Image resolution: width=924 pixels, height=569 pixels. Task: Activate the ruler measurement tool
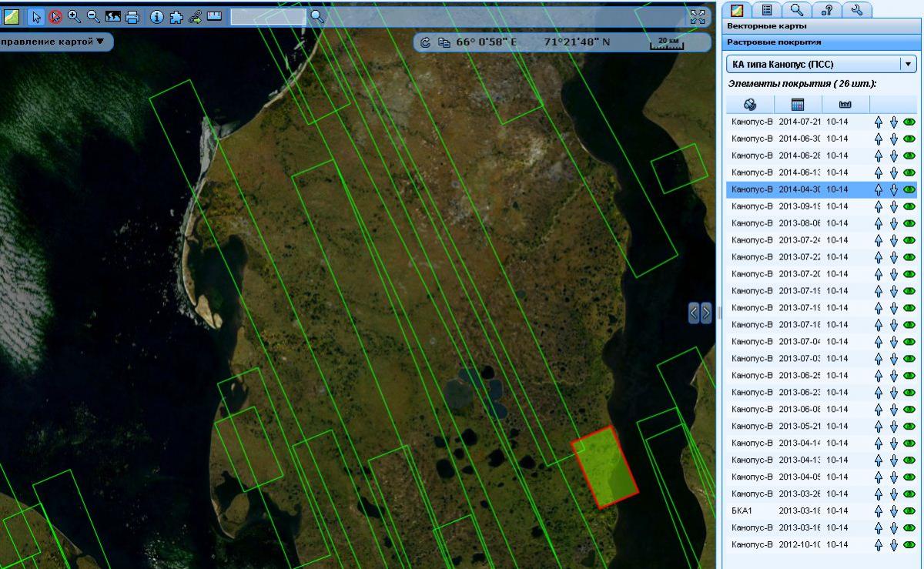tap(214, 16)
